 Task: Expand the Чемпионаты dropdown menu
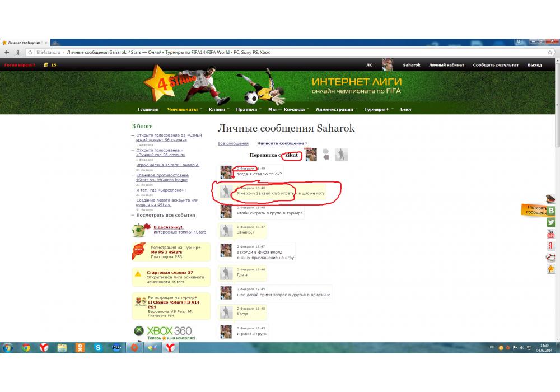click(x=185, y=109)
